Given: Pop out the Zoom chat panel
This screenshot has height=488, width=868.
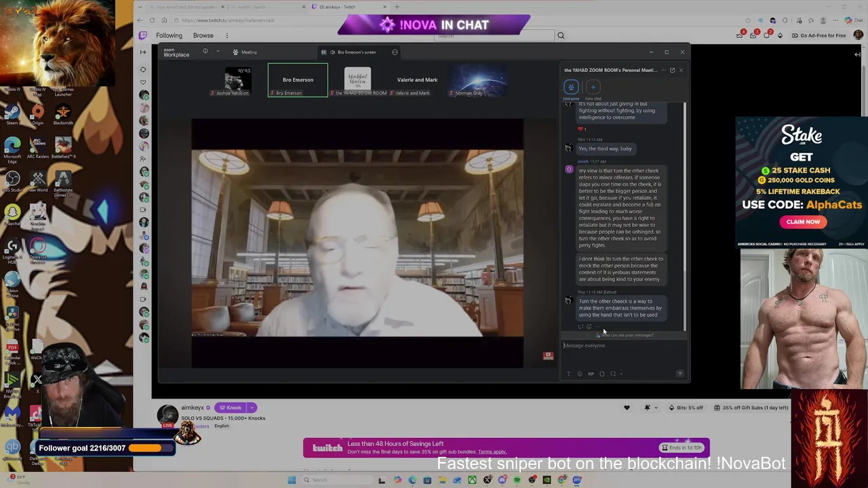Looking at the screenshot, I should (672, 70).
